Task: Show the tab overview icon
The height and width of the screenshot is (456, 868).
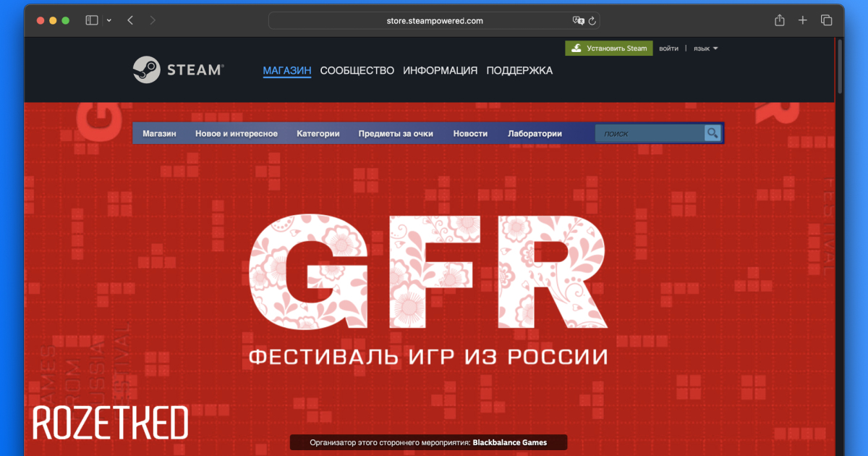Action: [x=826, y=20]
